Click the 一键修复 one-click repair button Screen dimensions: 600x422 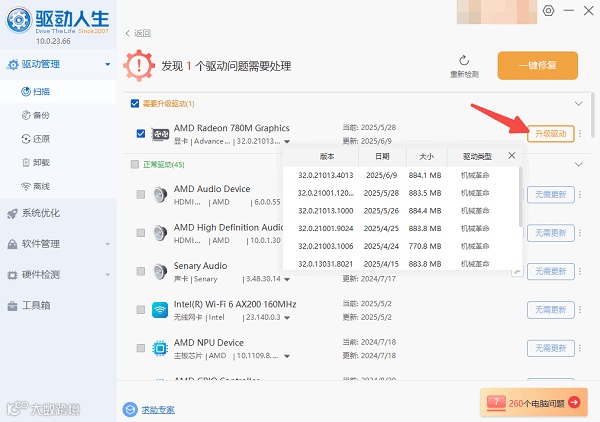coord(538,65)
